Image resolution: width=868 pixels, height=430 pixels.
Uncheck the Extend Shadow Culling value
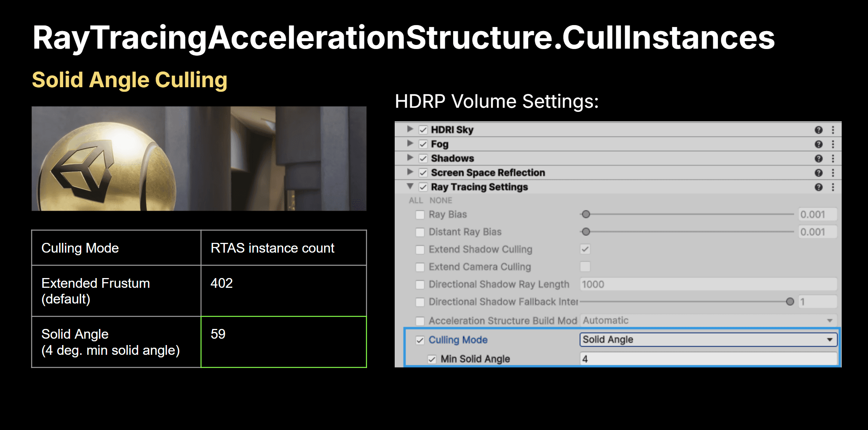tap(586, 249)
